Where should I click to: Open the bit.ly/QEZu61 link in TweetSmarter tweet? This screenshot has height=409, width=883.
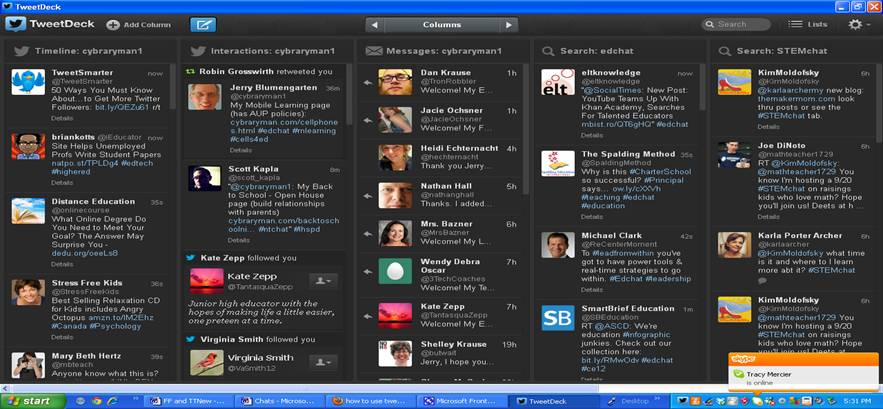click(x=122, y=107)
